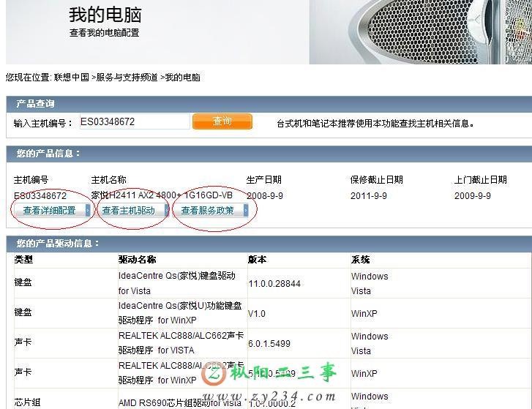
Task: Select 我的电脑 breadcrumb text
Action: point(182,78)
